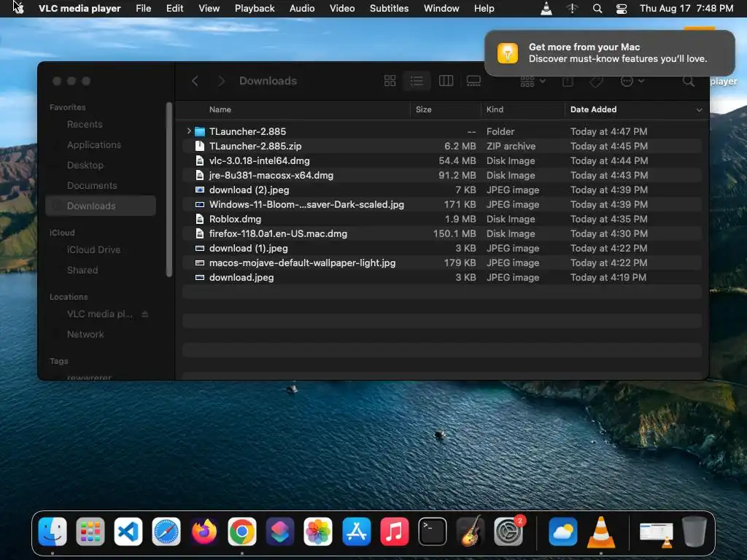
Task: Open the Shortcuts app in the Dock
Action: coord(280,531)
